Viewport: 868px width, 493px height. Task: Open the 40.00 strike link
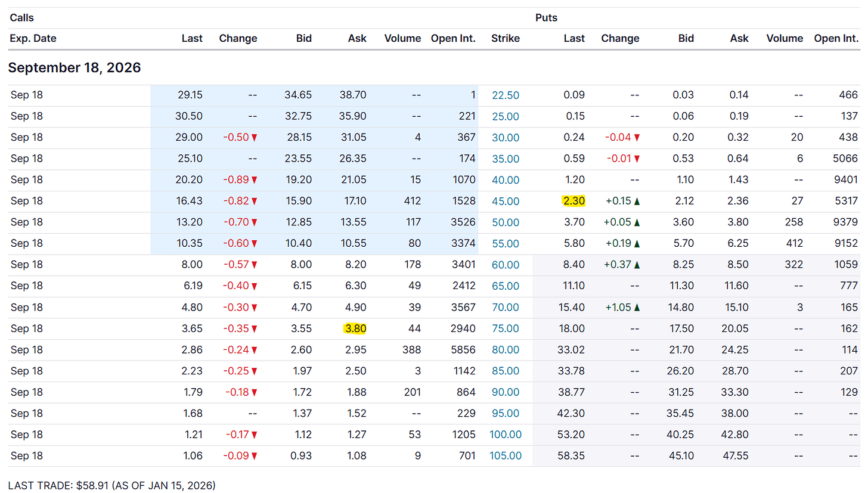tap(505, 180)
